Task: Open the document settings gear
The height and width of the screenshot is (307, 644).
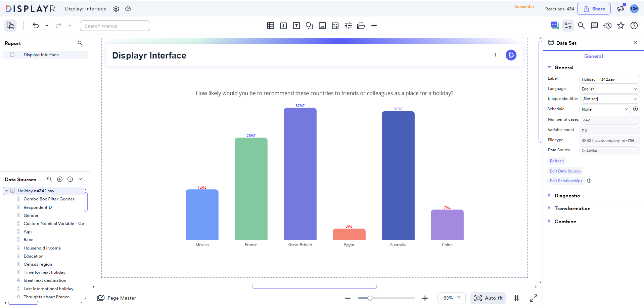Action: pos(116,9)
